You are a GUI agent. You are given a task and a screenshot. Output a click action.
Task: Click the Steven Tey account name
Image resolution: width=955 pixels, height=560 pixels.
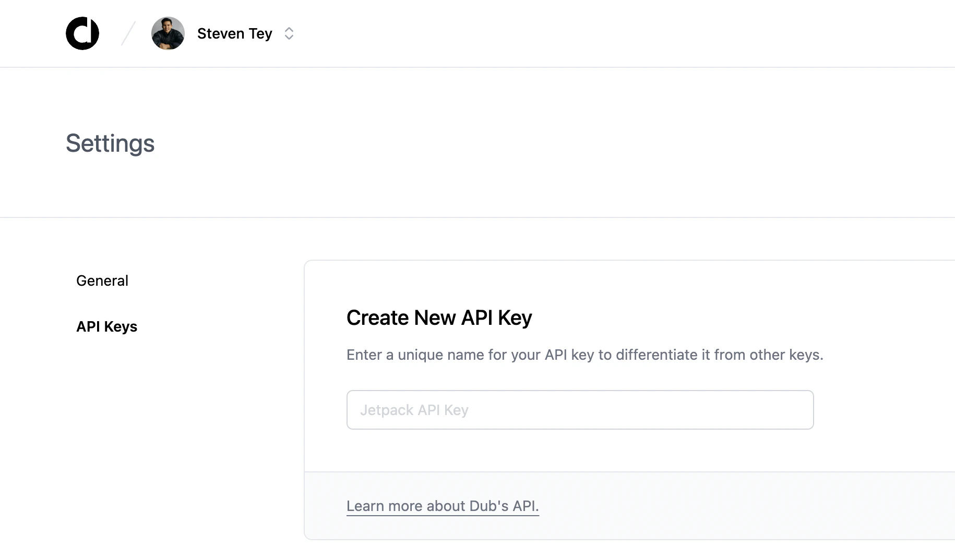click(x=234, y=33)
